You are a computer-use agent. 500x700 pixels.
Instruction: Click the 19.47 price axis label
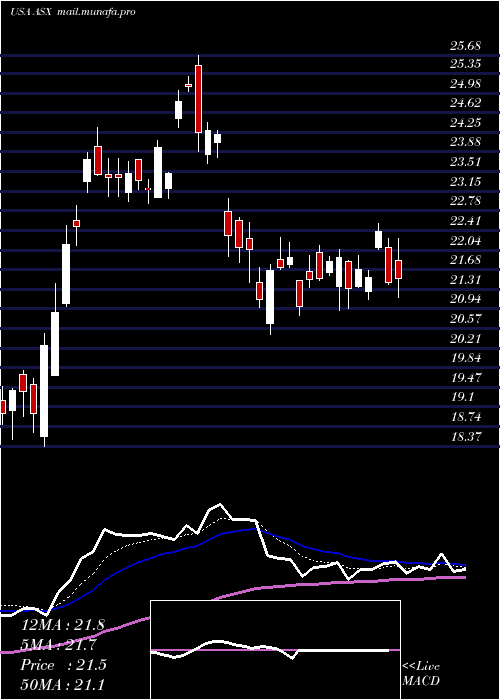point(465,378)
